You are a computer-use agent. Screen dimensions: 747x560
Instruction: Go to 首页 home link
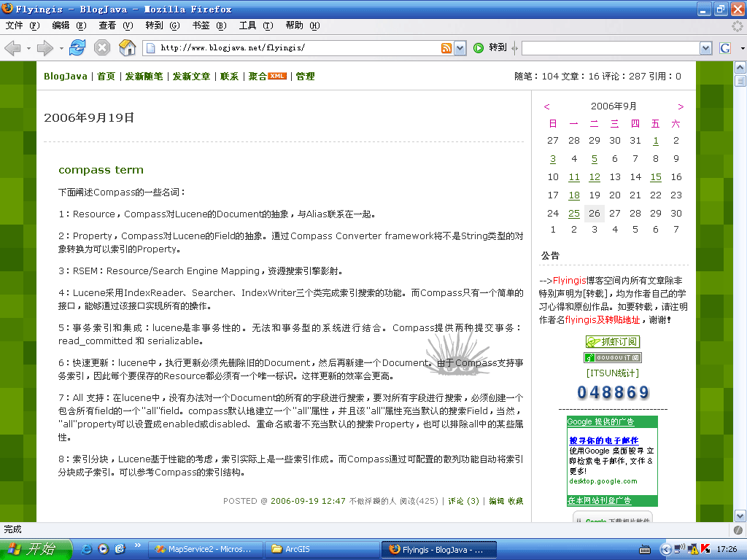(106, 76)
